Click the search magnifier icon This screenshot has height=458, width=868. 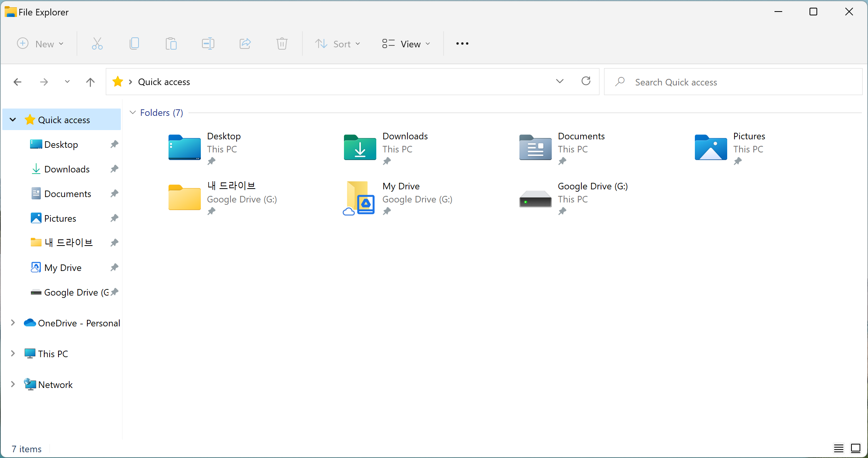pyautogui.click(x=620, y=82)
